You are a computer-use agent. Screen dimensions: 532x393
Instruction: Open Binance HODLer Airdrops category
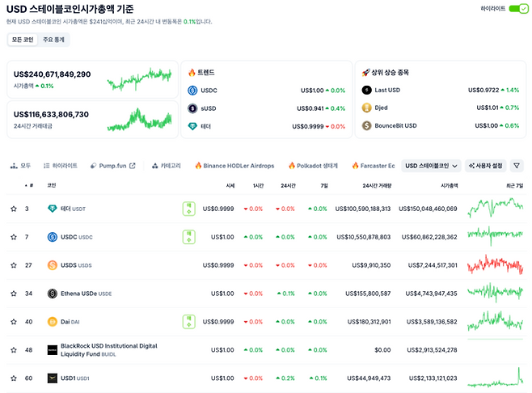[x=234, y=166]
